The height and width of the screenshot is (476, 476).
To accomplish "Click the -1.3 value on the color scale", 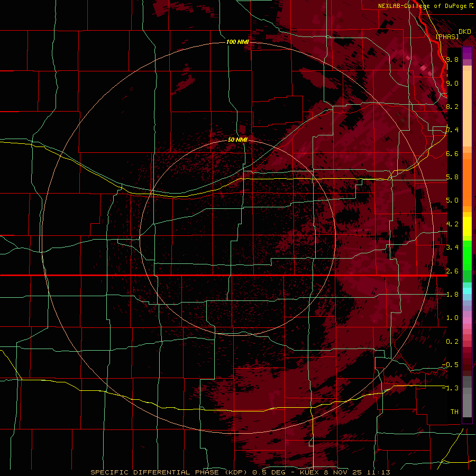I will click(x=450, y=388).
